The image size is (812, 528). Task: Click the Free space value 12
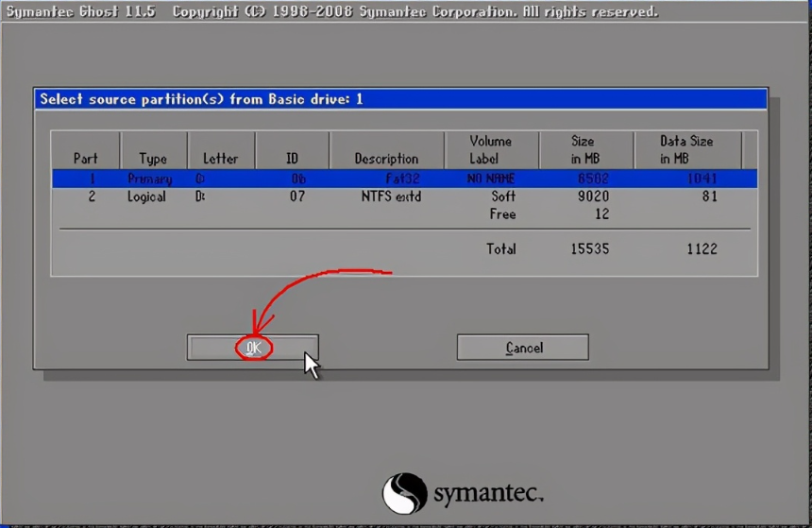coord(601,214)
